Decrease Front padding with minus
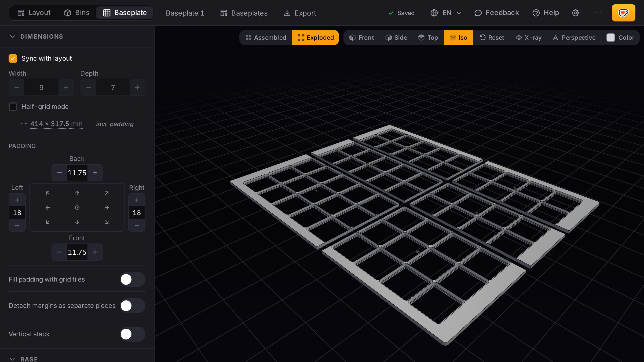644x362 pixels. 60,252
